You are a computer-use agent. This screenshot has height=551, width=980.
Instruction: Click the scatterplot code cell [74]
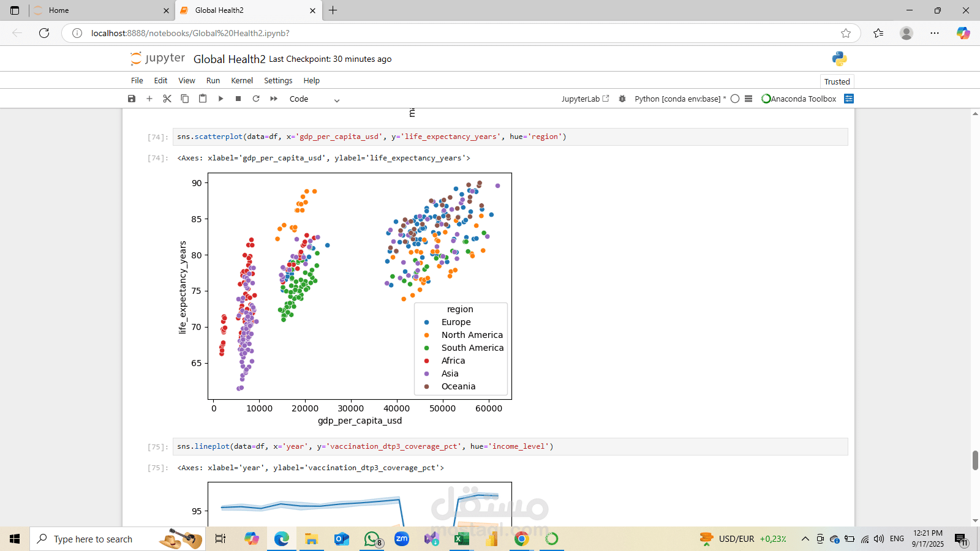point(510,137)
